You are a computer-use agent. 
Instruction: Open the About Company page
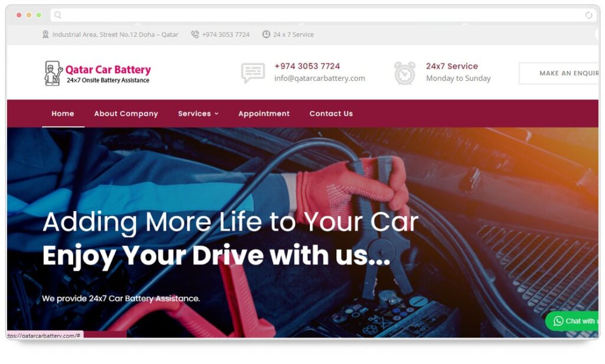[126, 113]
